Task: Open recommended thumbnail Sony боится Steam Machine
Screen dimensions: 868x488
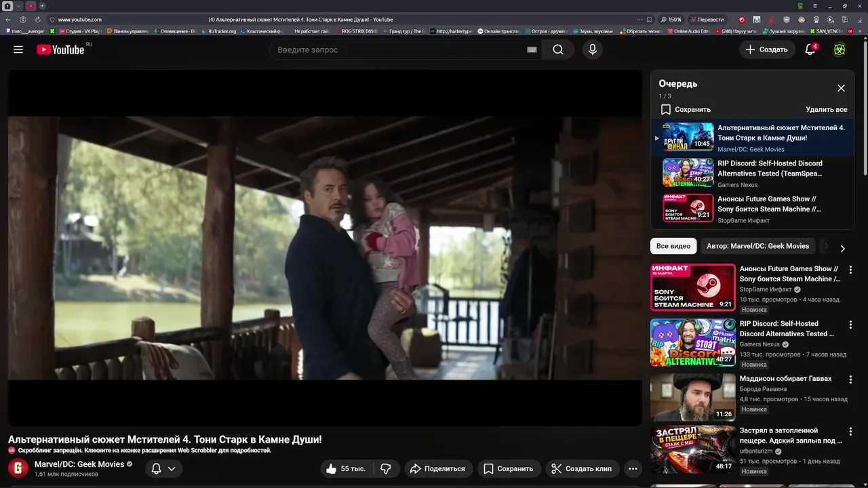Action: pos(692,287)
